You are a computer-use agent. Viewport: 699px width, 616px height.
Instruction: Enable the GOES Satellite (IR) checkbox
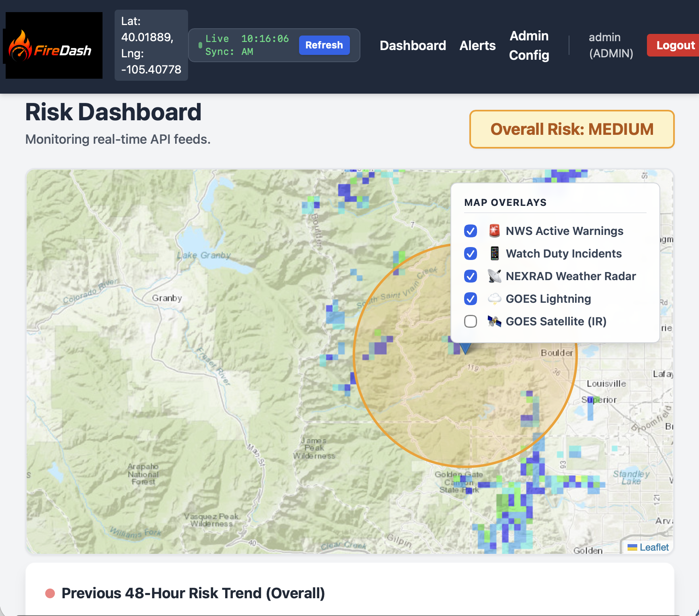471,321
